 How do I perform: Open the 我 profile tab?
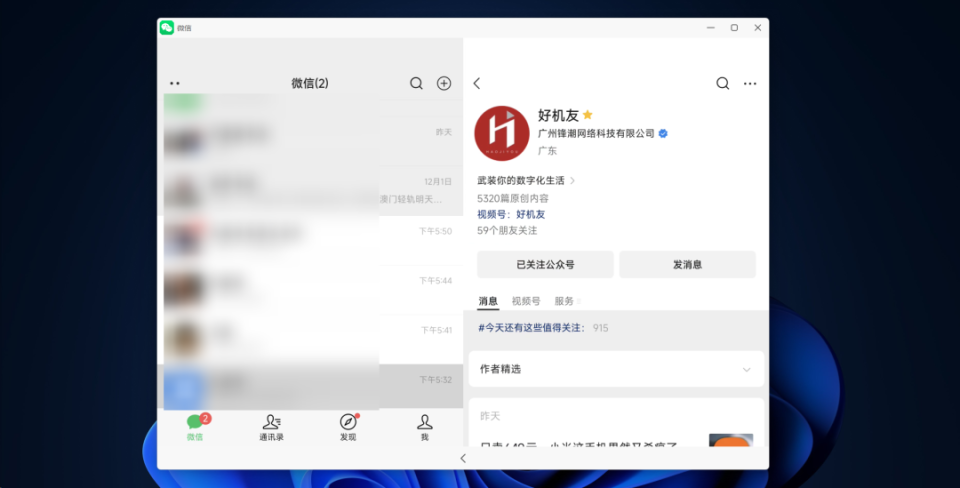[x=424, y=427]
